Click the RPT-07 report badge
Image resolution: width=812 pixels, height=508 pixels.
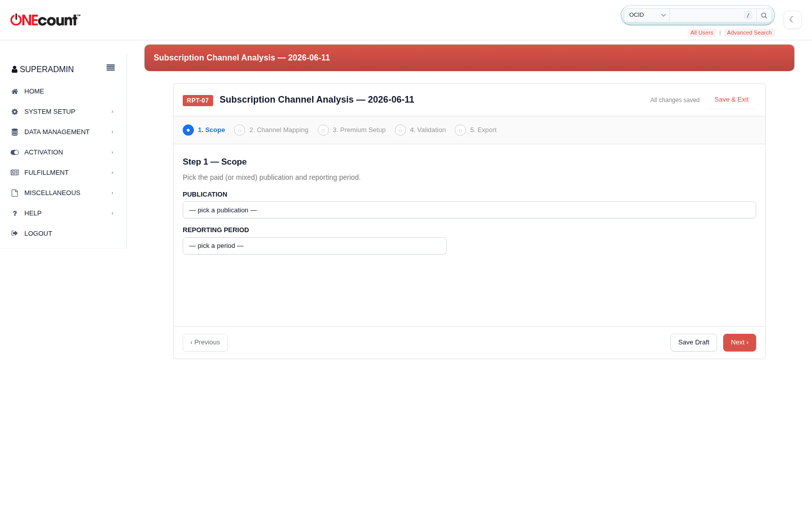[x=198, y=101]
